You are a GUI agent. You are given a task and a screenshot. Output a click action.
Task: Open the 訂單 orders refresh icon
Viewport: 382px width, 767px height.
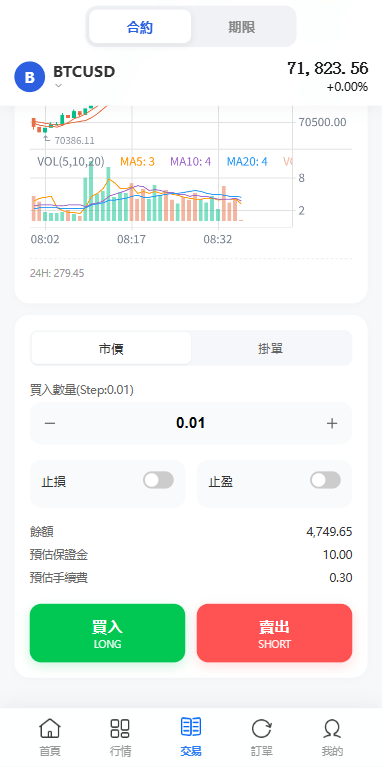(x=262, y=729)
